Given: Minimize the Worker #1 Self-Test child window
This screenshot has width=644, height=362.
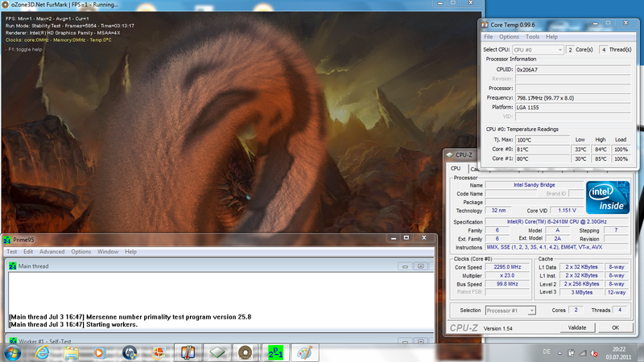Looking at the screenshot, I should 405,341.
